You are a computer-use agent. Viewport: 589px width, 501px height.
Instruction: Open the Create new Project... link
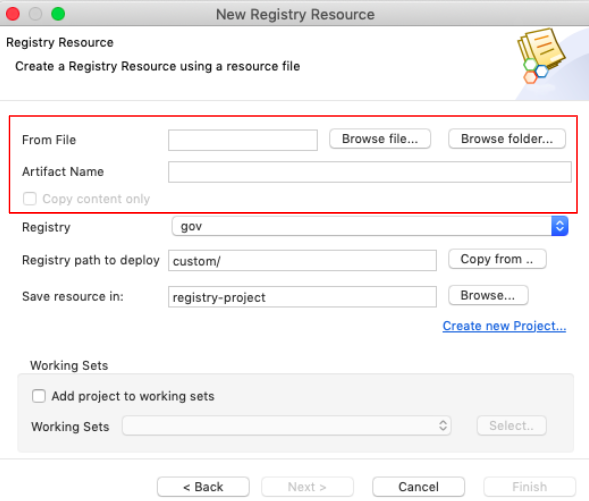pos(504,326)
